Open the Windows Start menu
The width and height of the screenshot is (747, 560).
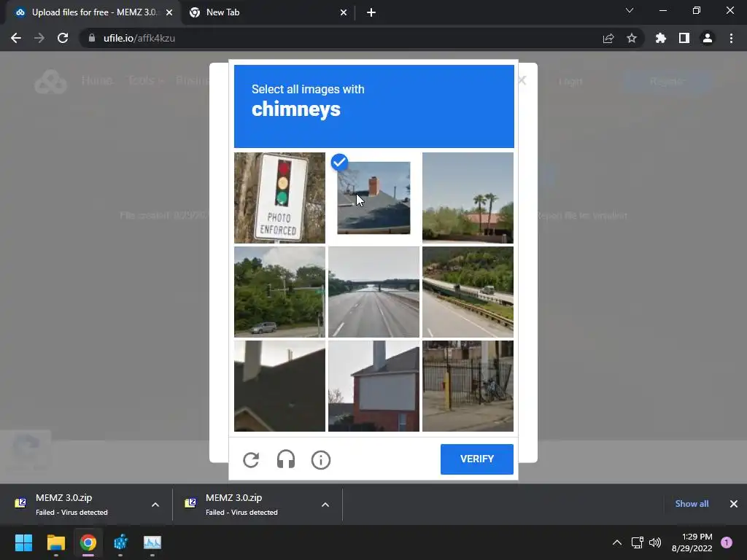point(23,542)
